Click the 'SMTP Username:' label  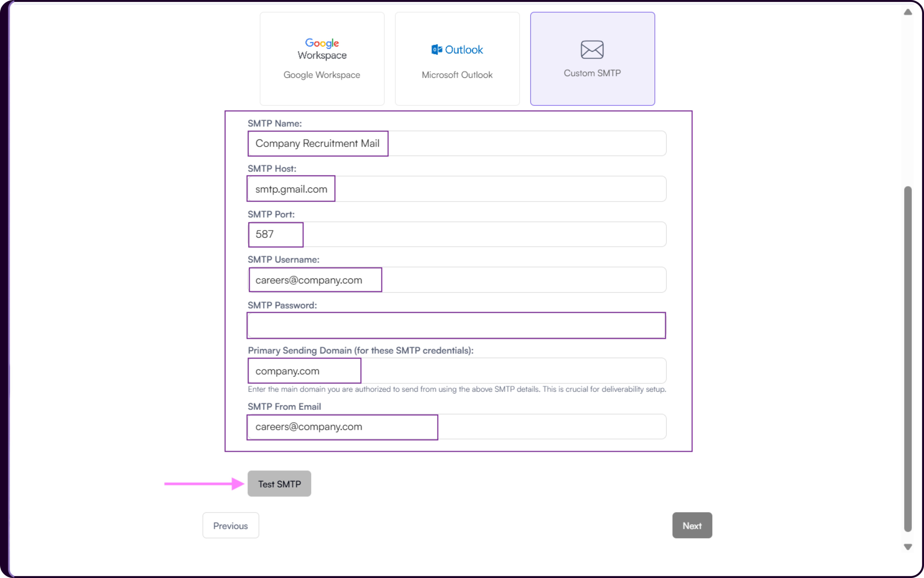pos(283,260)
